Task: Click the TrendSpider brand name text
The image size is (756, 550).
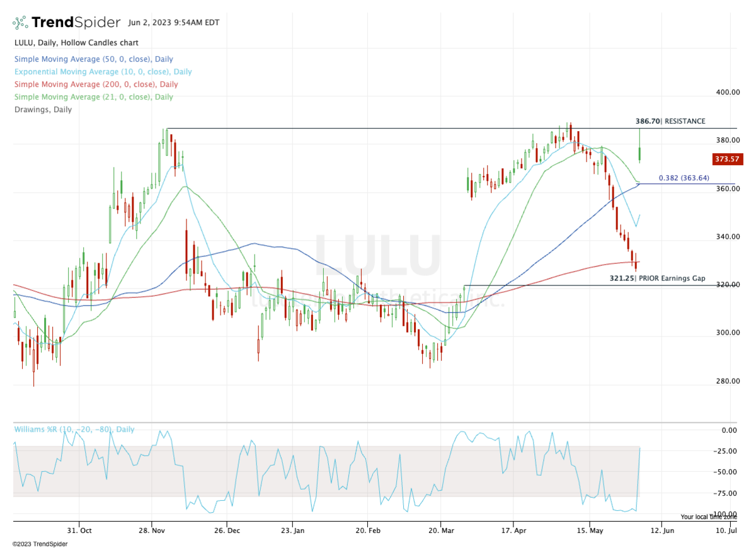Action: tap(76, 23)
